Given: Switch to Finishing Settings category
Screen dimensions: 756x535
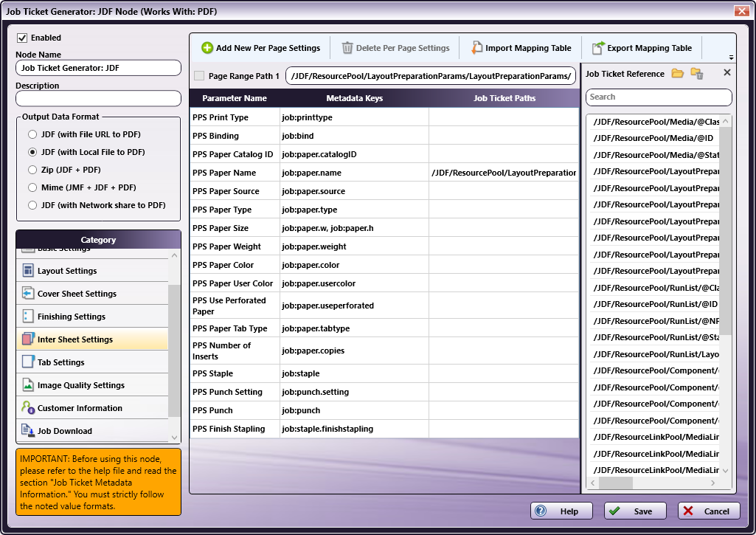Looking at the screenshot, I should [x=92, y=317].
